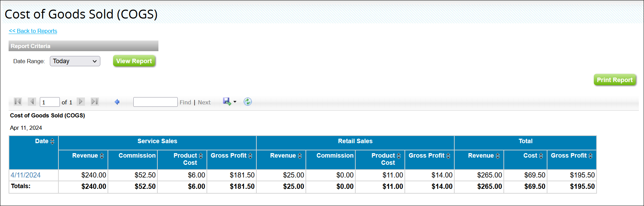Click the Find search text box

pyautogui.click(x=155, y=102)
